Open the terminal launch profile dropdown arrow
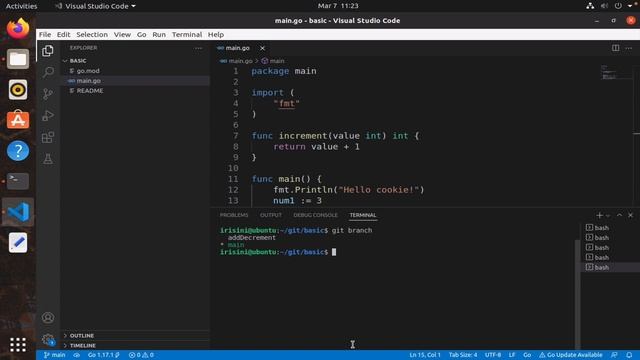This screenshot has width=640, height=360. 608,216
